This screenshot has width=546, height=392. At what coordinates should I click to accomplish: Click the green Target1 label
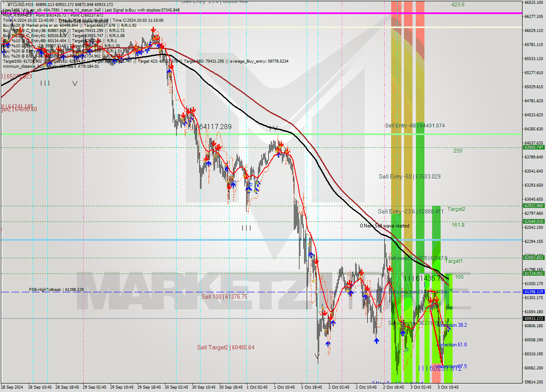coord(453,261)
